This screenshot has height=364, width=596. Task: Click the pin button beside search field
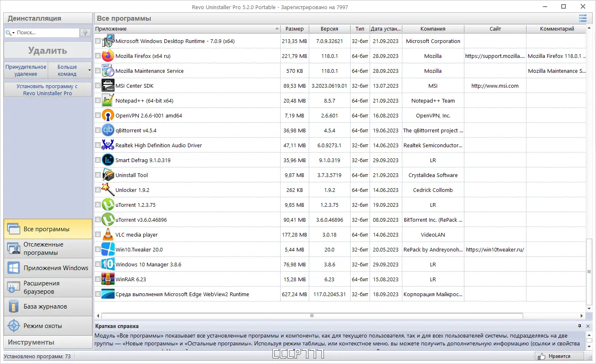point(85,33)
